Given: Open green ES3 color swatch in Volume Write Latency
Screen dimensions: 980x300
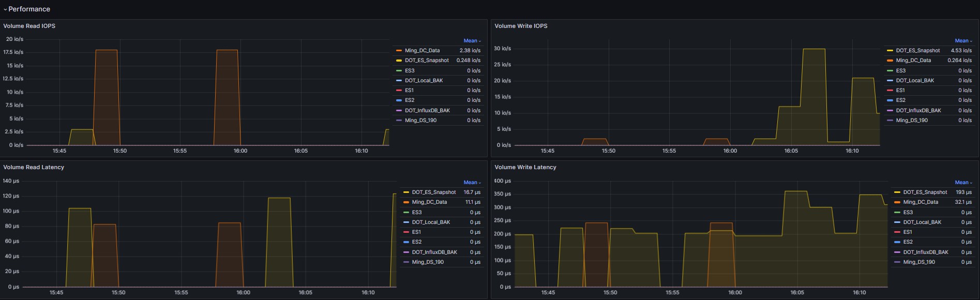Looking at the screenshot, I should (x=897, y=213).
